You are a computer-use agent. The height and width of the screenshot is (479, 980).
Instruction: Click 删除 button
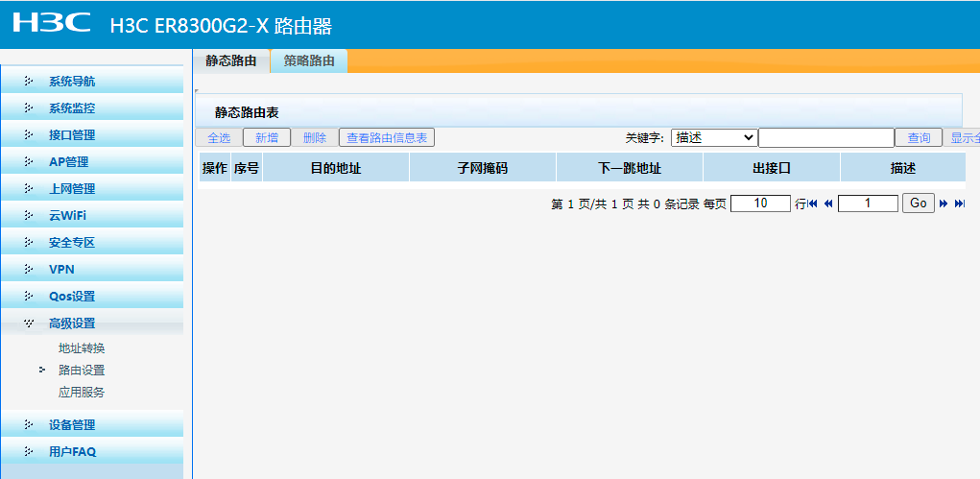coord(315,137)
